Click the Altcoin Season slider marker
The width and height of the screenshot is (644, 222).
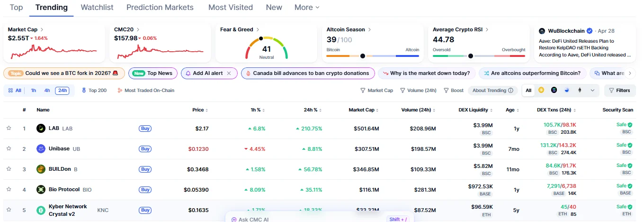[x=363, y=56]
